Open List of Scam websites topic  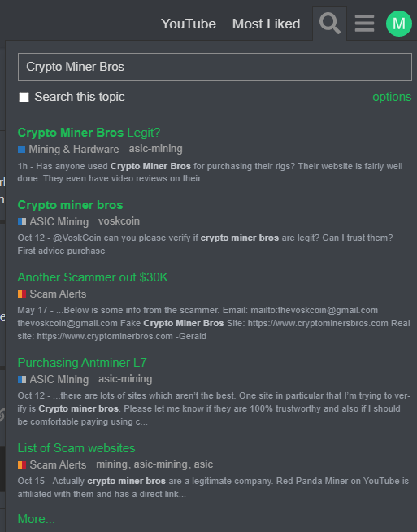click(x=76, y=448)
